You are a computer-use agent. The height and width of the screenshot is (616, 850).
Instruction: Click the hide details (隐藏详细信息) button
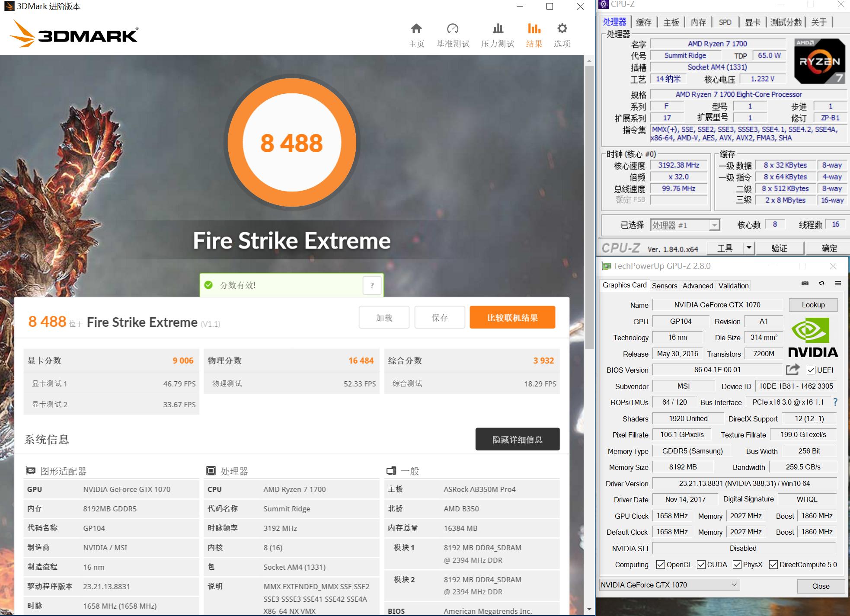tap(518, 439)
